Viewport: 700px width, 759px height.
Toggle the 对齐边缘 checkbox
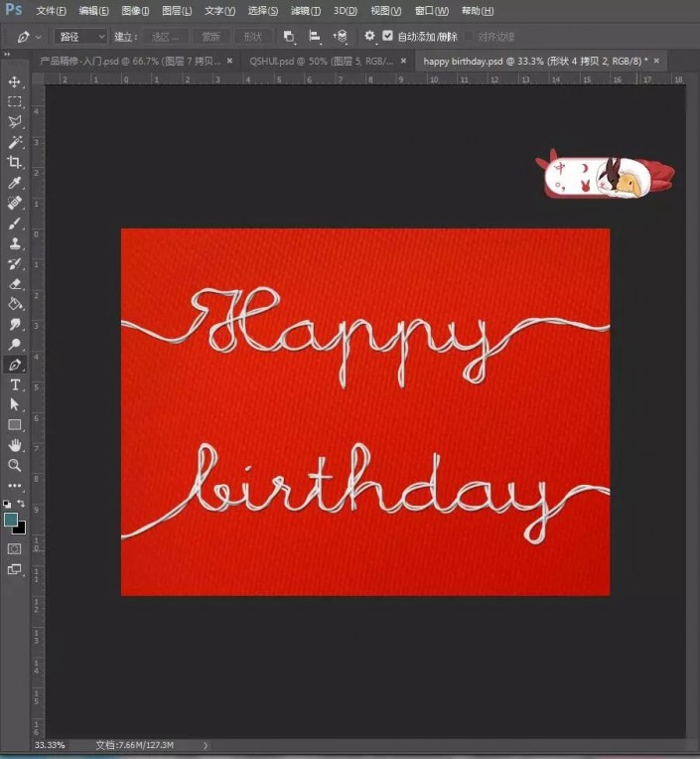[469, 37]
